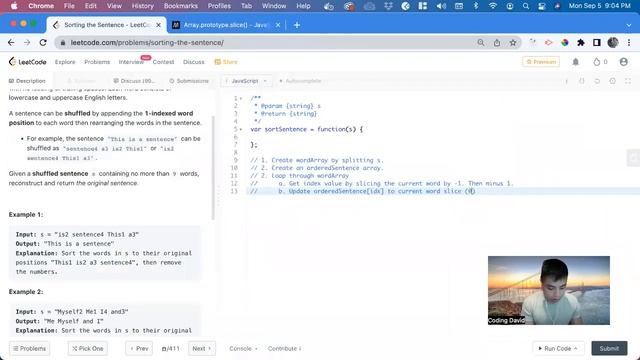
Task: Open the Description tab
Action: pos(27,81)
